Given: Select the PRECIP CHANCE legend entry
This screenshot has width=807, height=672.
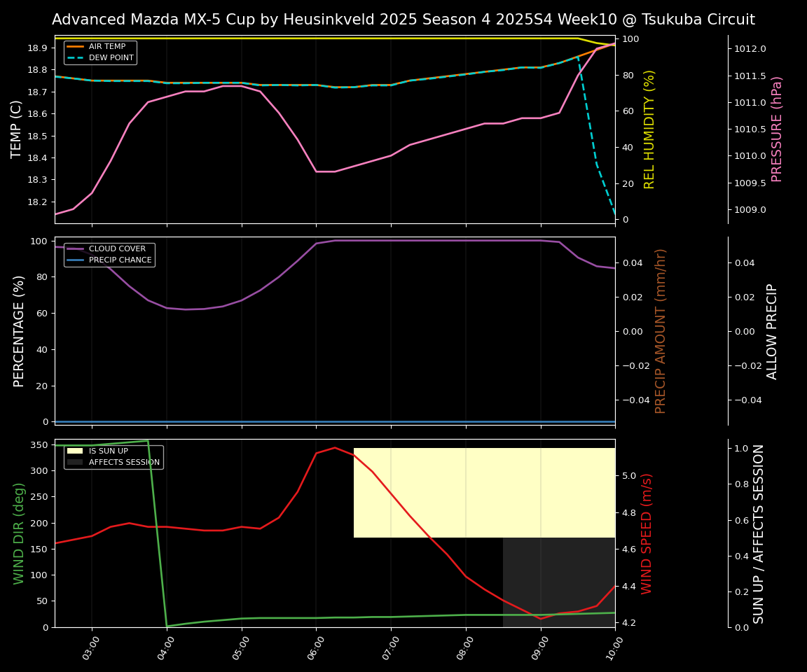Looking at the screenshot, I should pos(120,260).
